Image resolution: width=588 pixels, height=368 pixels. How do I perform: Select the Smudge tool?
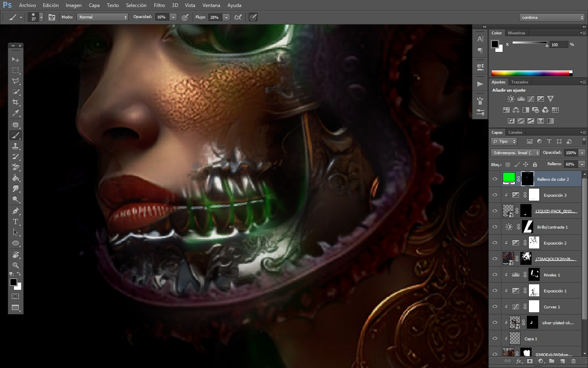[16, 189]
